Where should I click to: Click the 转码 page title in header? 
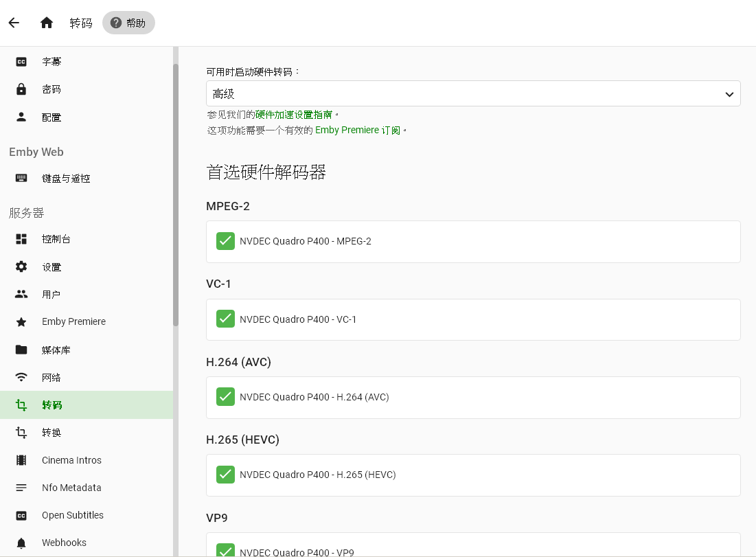pyautogui.click(x=81, y=23)
